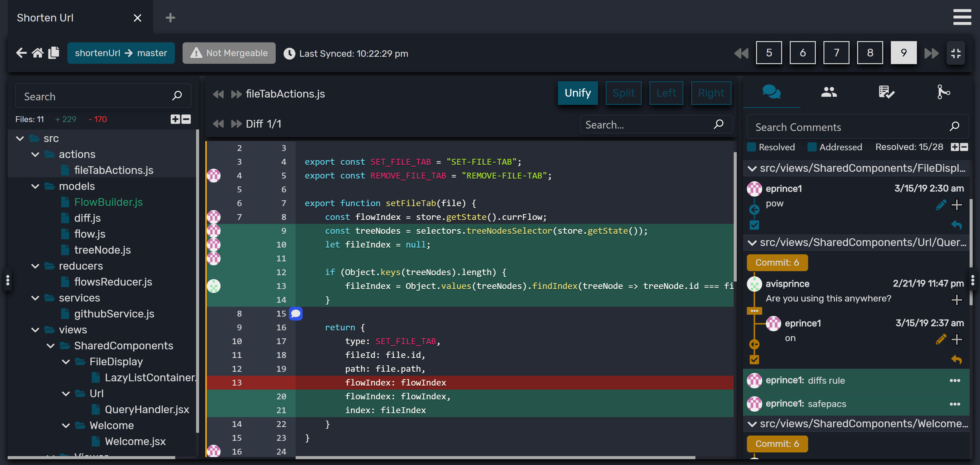Image resolution: width=980 pixels, height=465 pixels.
Task: Click the home icon in toolbar
Action: pos(37,53)
